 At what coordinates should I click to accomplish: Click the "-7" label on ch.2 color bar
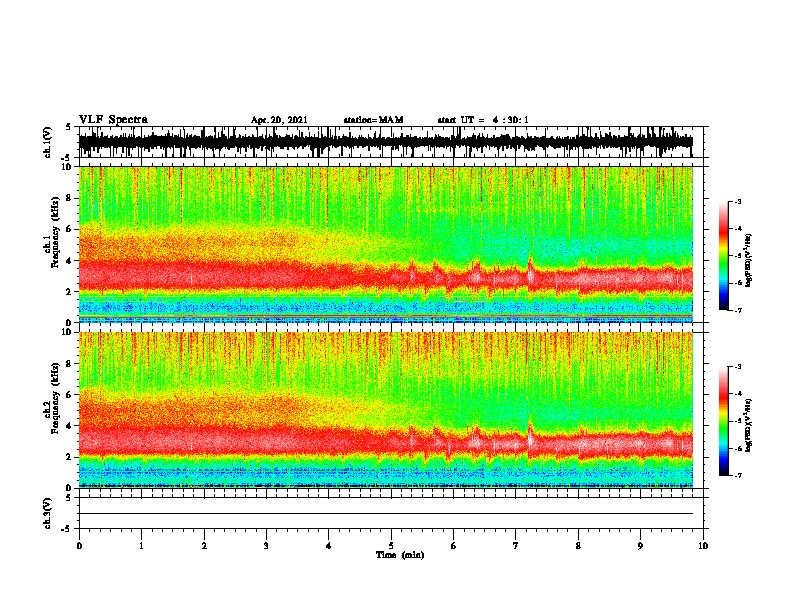click(737, 475)
